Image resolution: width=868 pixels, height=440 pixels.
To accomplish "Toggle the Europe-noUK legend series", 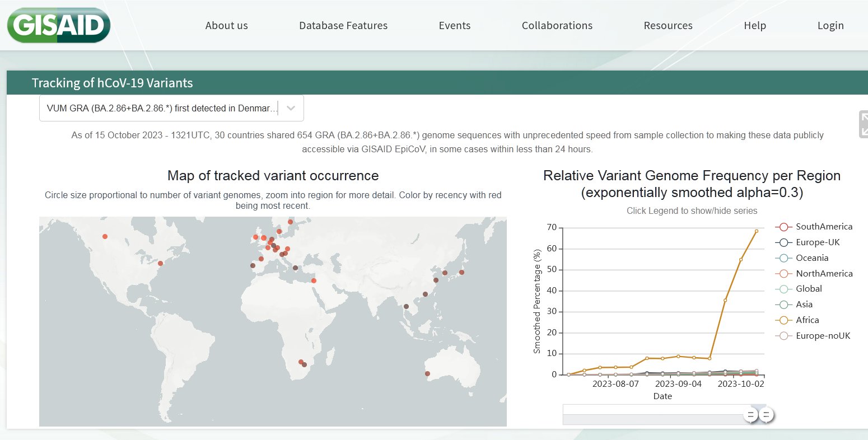I will coord(783,336).
